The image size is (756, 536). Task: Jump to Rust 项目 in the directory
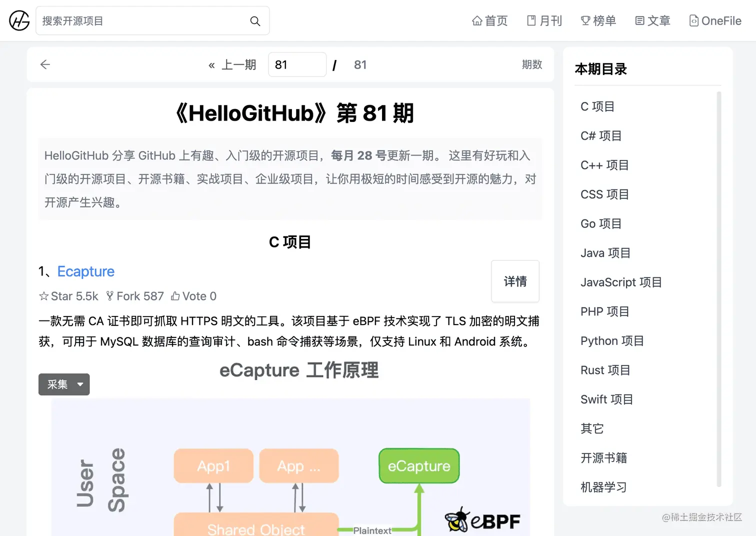(x=605, y=370)
